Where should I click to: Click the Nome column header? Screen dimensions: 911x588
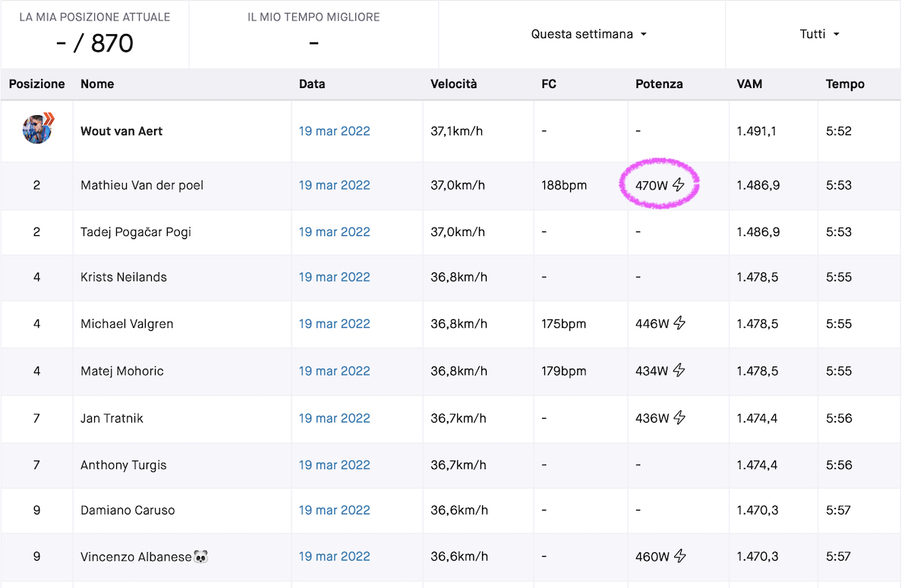[x=97, y=84]
